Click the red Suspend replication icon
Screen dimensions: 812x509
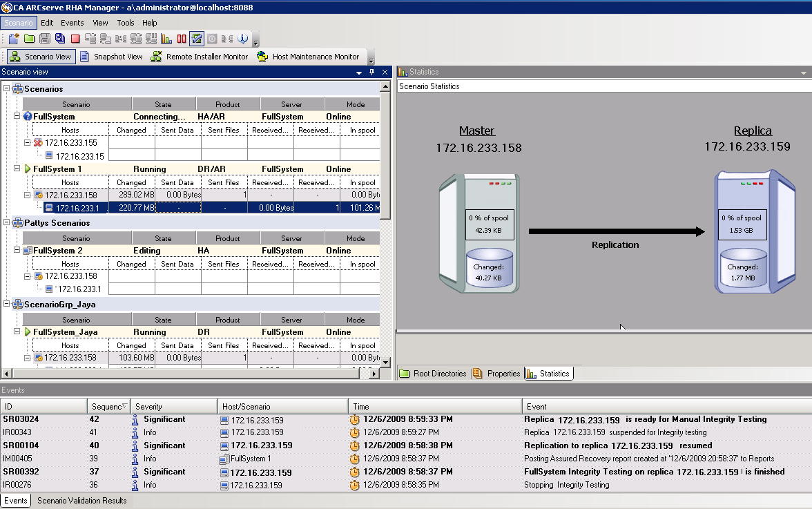click(x=182, y=39)
